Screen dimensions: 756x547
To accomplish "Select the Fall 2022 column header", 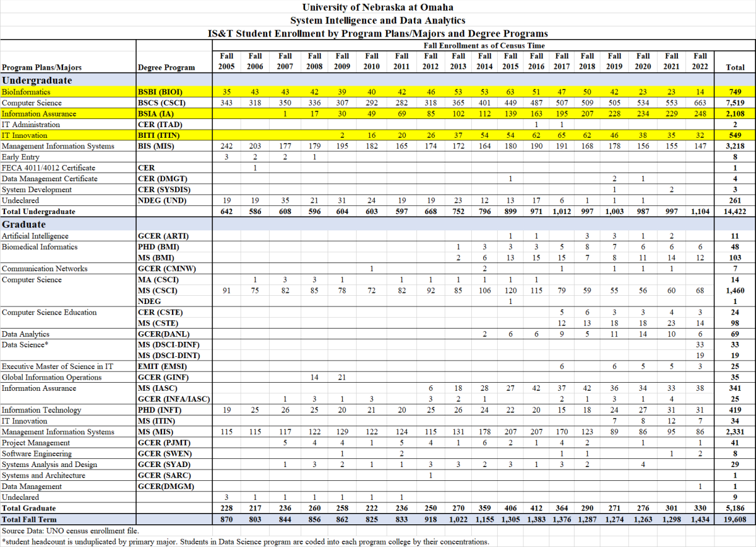I will click(700, 61).
